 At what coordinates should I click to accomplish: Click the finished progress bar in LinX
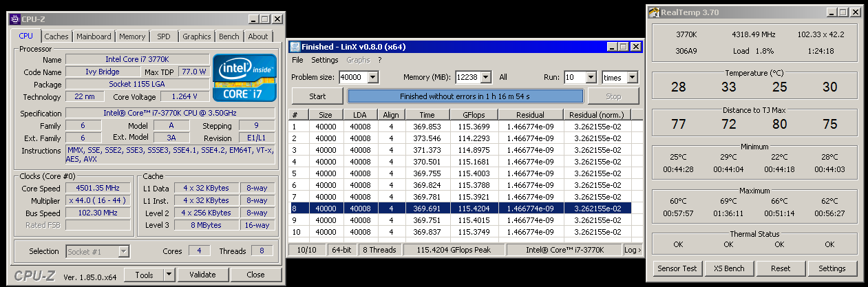(465, 96)
